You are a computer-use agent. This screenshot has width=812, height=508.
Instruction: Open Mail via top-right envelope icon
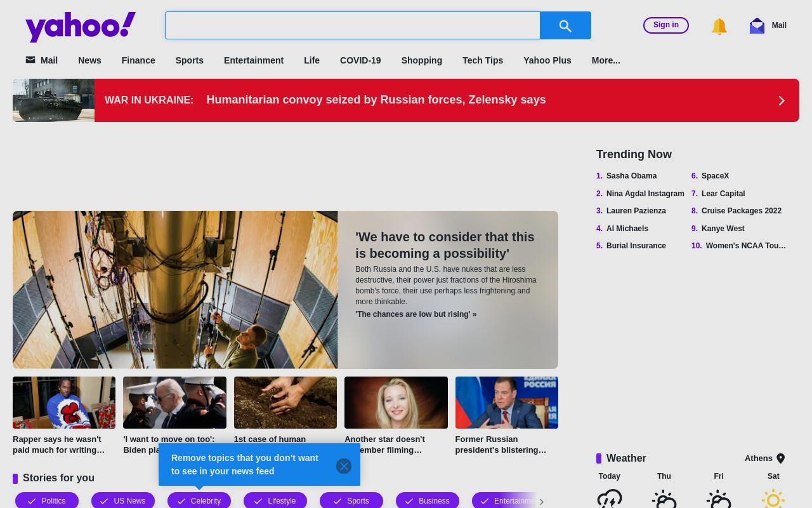[757, 25]
